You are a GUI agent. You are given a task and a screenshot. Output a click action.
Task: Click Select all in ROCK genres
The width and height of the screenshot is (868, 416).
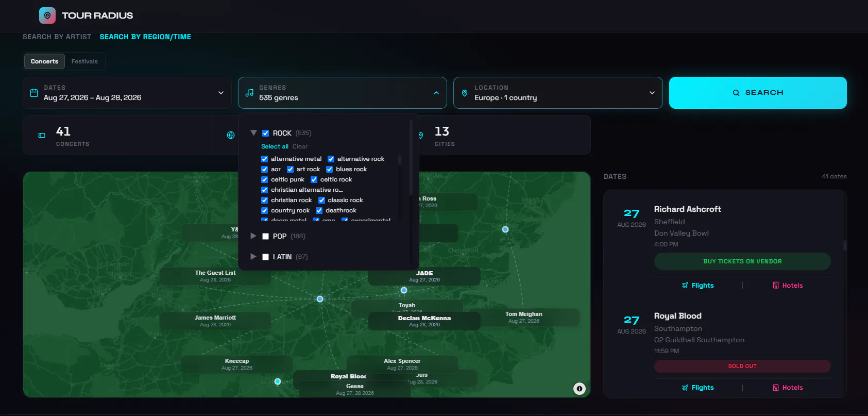tap(275, 146)
